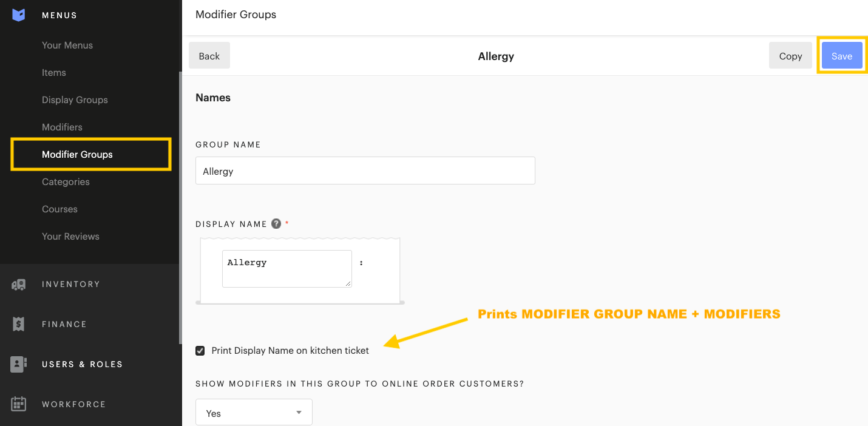Click inside the Group Name field showing Allergy
This screenshot has height=426, width=868.
point(364,171)
